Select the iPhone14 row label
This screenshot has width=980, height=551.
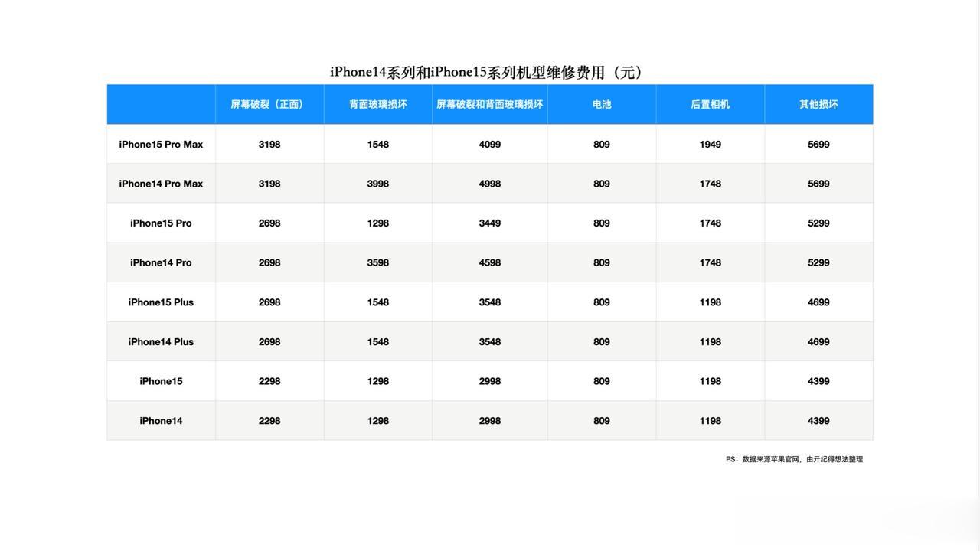tap(161, 421)
